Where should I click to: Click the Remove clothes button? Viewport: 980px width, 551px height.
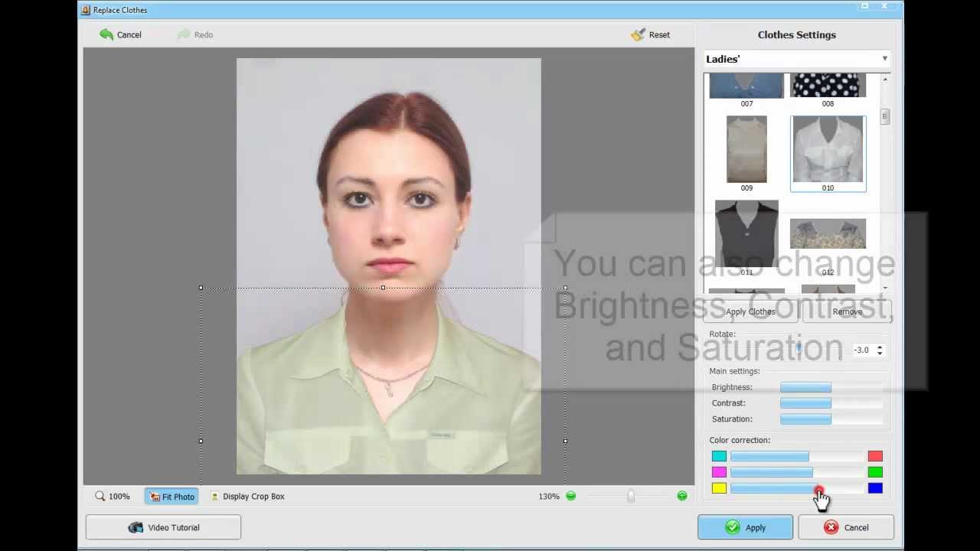coord(847,311)
